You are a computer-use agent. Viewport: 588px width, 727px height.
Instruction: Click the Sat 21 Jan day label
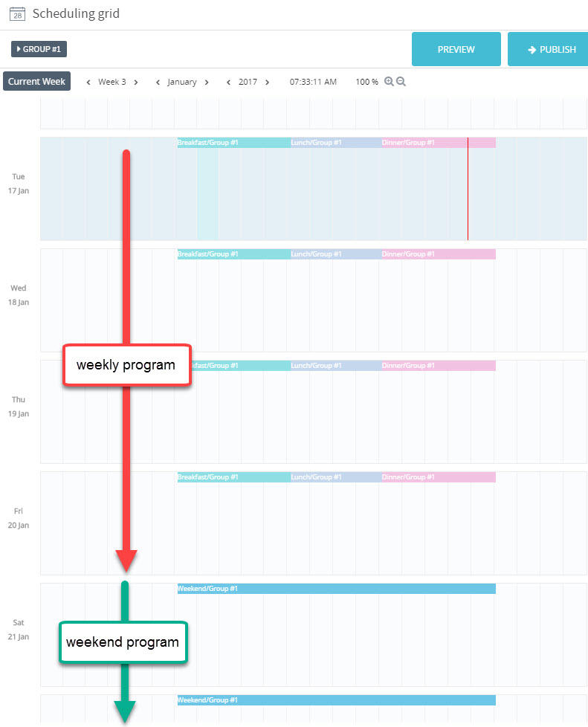point(19,630)
